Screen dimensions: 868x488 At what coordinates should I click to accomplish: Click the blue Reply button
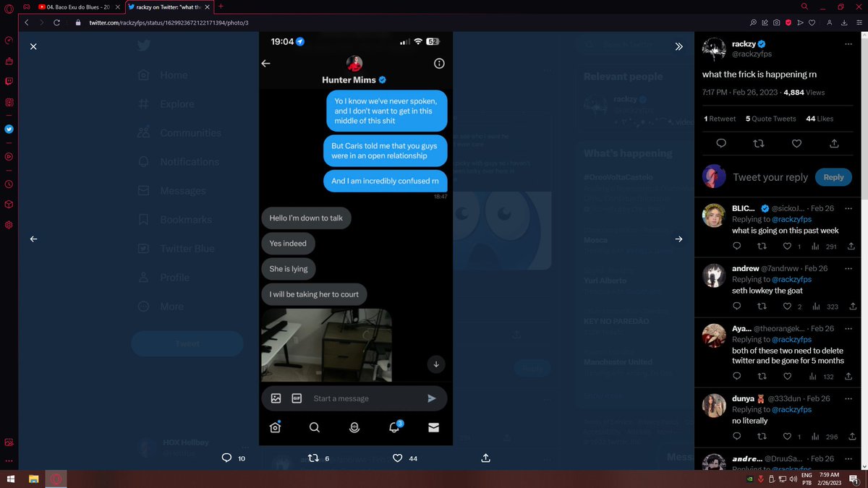833,177
